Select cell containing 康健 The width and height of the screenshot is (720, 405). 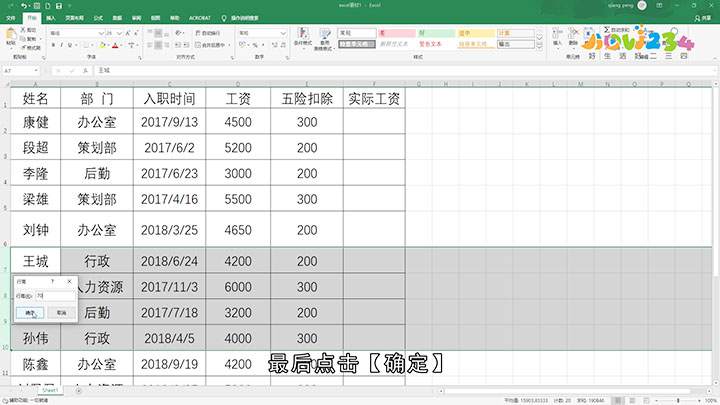tap(35, 122)
